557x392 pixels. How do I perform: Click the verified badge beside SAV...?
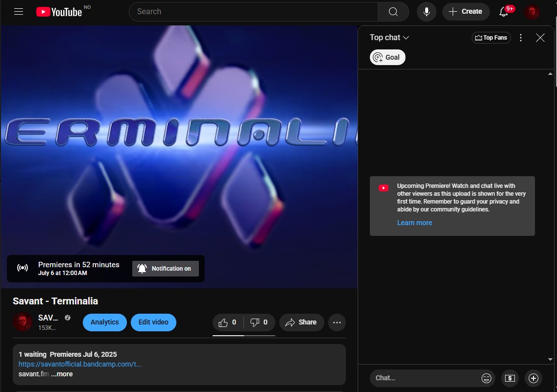[x=68, y=318]
